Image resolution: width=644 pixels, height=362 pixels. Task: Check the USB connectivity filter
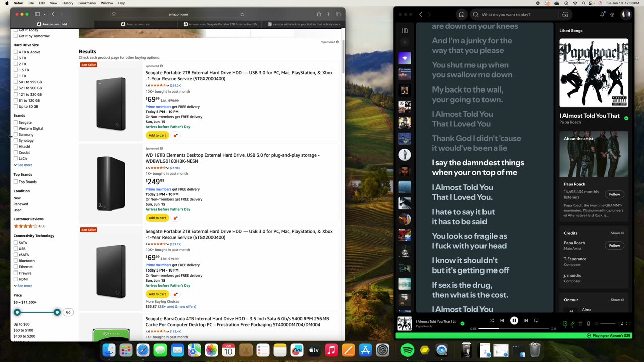16,249
